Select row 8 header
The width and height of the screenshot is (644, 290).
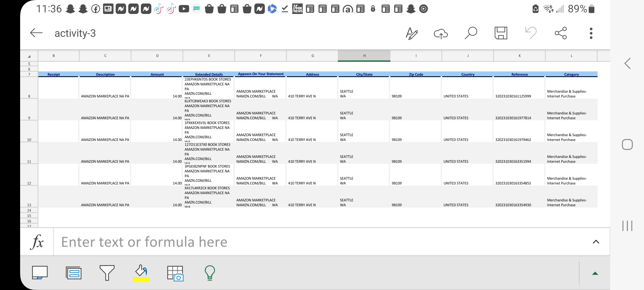(x=29, y=88)
